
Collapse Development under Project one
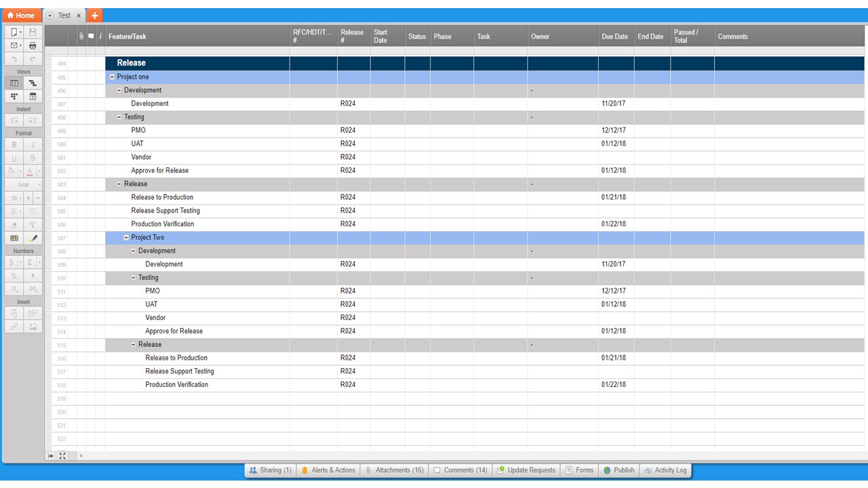click(119, 90)
